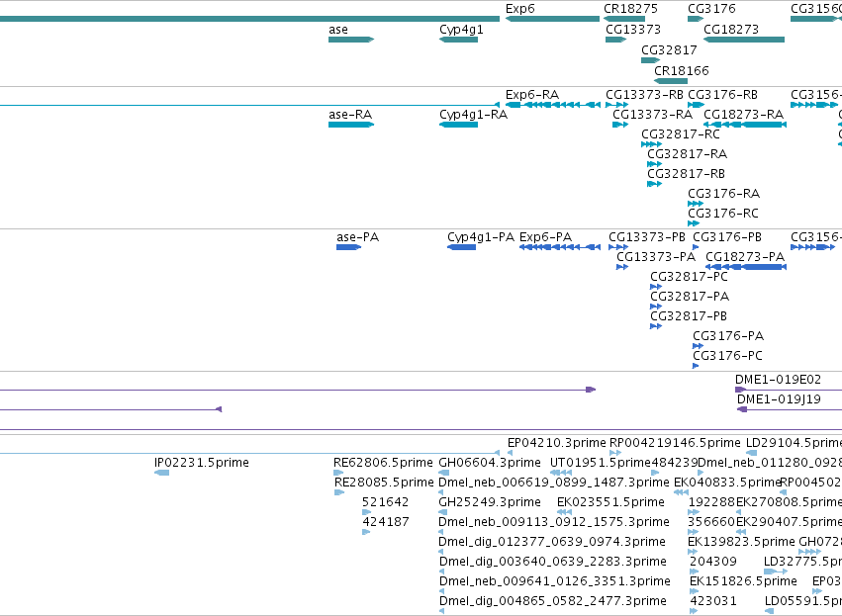Open the CG32817-PA protein label
Viewport: 842px width, 616px height.
(690, 297)
